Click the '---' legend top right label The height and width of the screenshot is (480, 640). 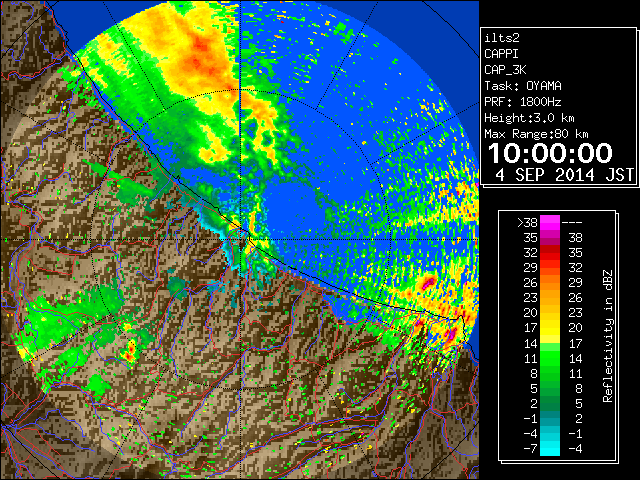click(x=572, y=223)
